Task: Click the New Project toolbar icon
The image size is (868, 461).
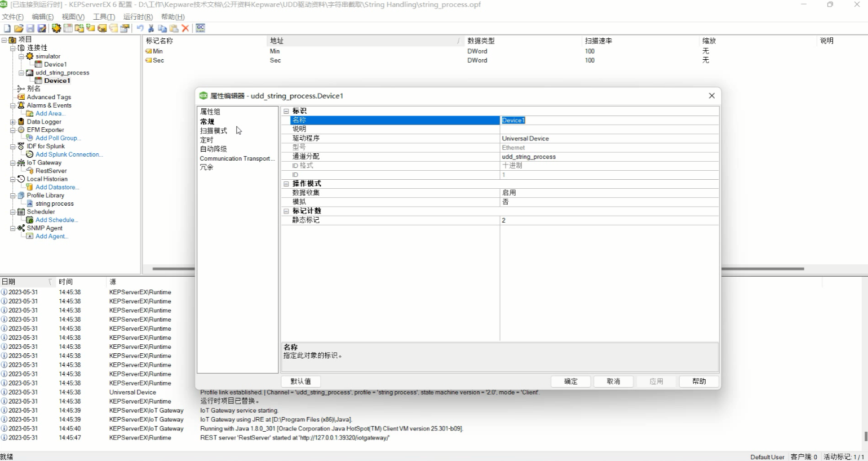Action: pos(7,28)
